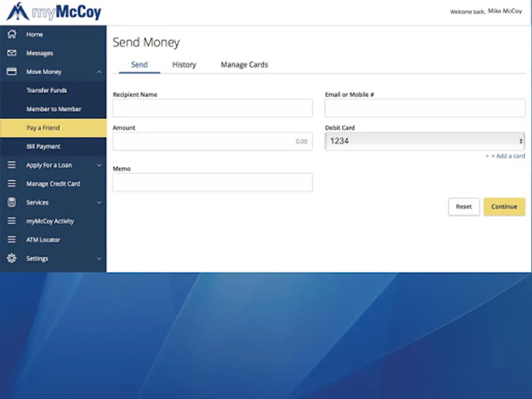Viewport: 532px width, 399px height.
Task: Expand the Services menu chevron
Action: coord(99,203)
